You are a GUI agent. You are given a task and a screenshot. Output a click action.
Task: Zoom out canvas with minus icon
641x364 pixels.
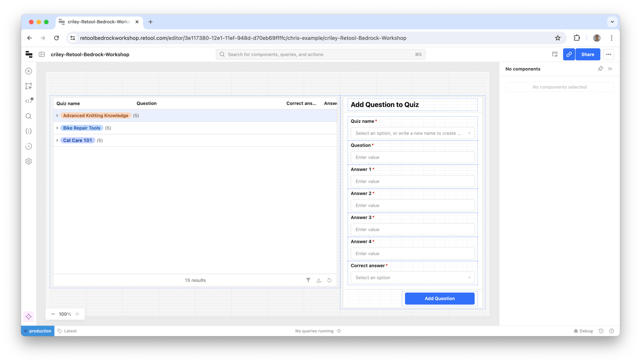click(x=53, y=314)
